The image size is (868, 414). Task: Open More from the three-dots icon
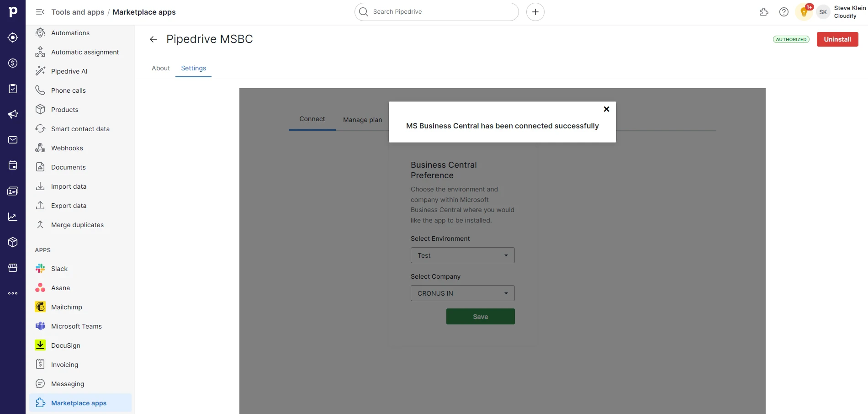(x=13, y=293)
